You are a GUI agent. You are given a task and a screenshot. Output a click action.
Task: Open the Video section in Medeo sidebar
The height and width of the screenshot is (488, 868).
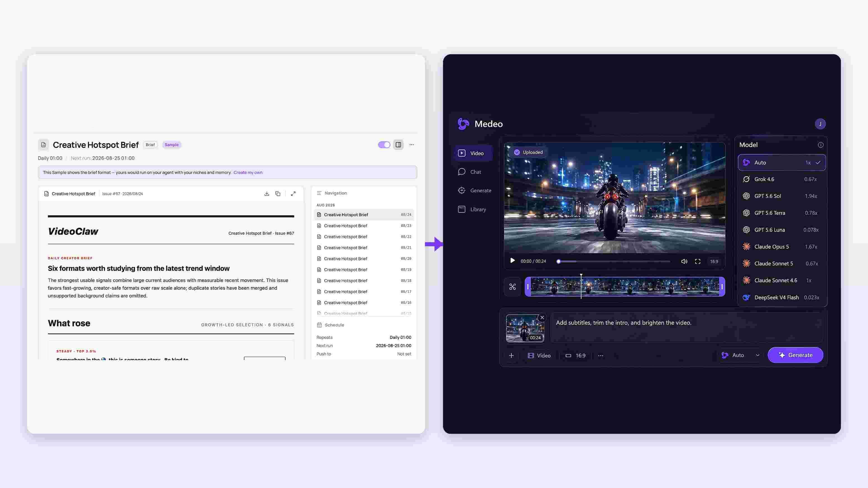(473, 153)
